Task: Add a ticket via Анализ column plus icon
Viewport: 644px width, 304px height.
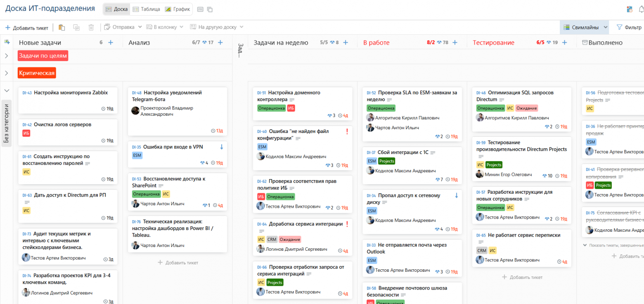Action: pos(220,43)
